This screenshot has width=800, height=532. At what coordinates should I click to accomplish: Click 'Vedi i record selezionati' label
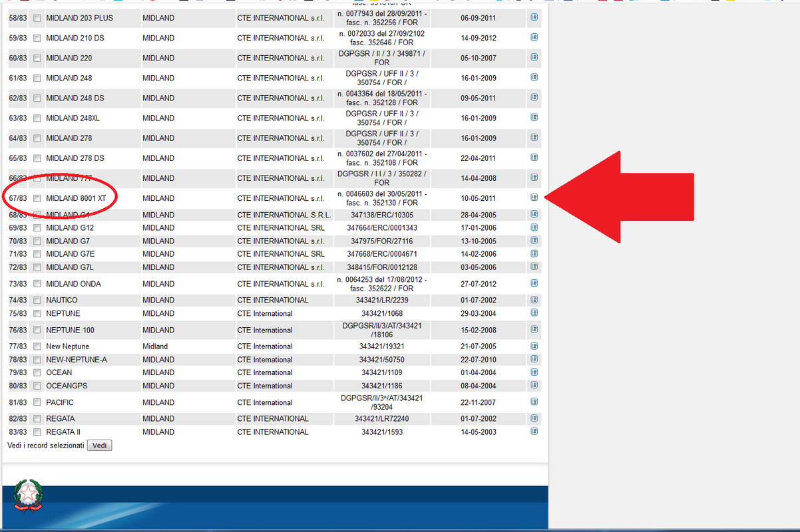(x=46, y=446)
